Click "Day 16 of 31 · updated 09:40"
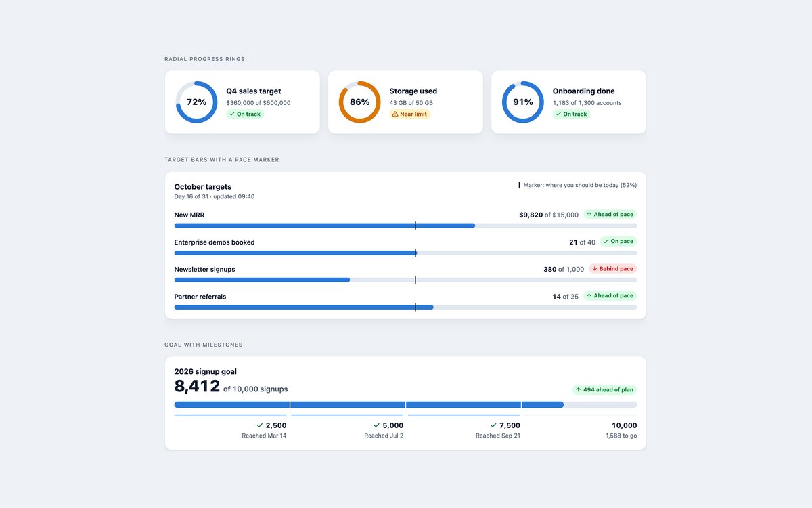The width and height of the screenshot is (812, 508). tap(215, 197)
